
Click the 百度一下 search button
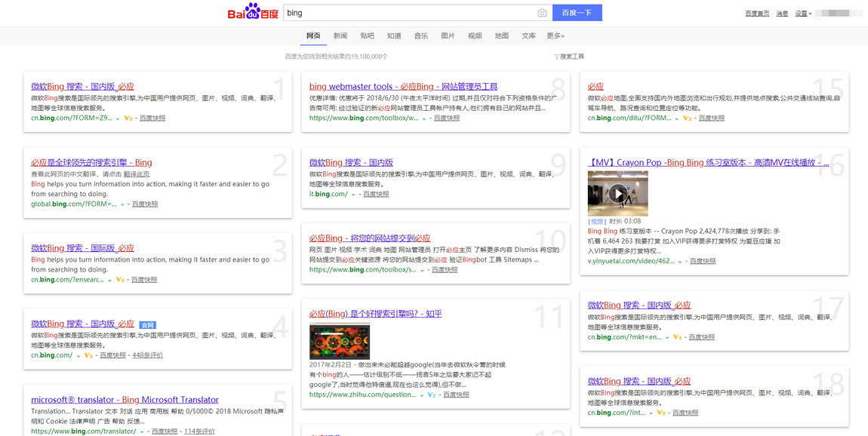pyautogui.click(x=577, y=12)
